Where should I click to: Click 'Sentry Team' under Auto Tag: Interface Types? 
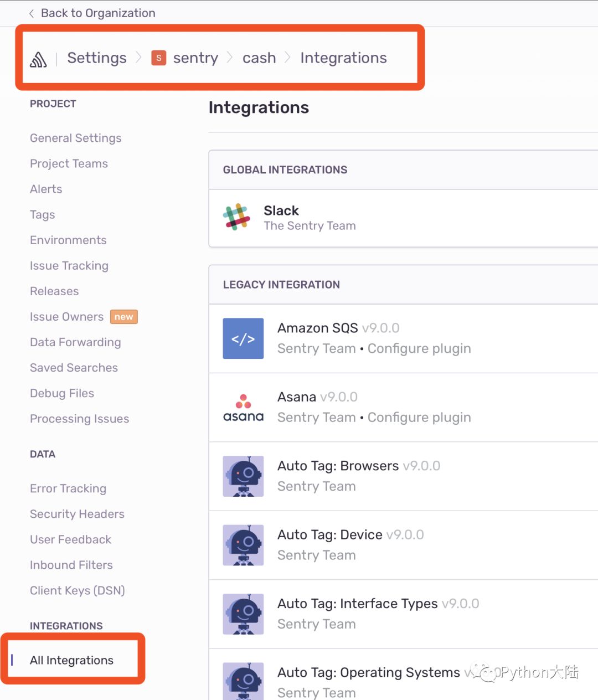click(317, 624)
